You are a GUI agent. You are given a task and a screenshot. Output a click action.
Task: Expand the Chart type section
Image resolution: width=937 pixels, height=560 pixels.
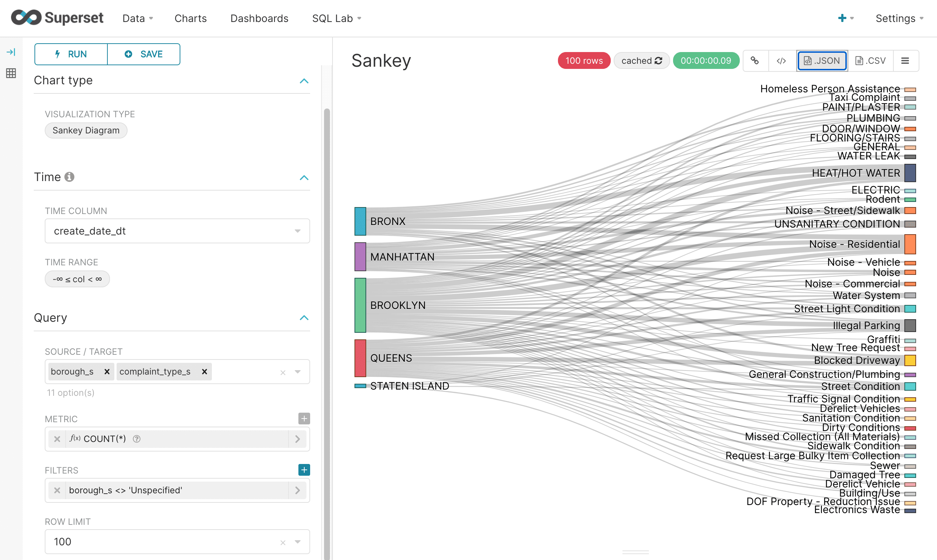(x=304, y=80)
